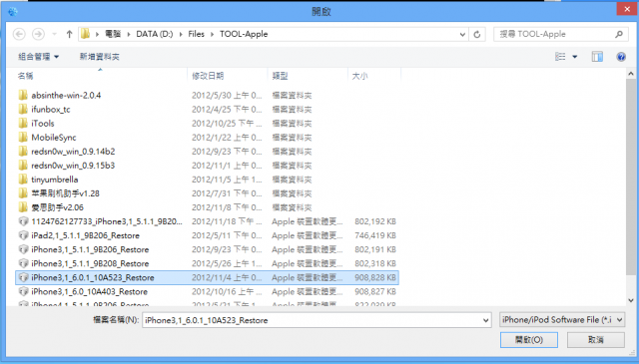
Task: Select file 1124762127733_iPhone3,1_5.1.1_9B20...
Action: click(x=107, y=221)
